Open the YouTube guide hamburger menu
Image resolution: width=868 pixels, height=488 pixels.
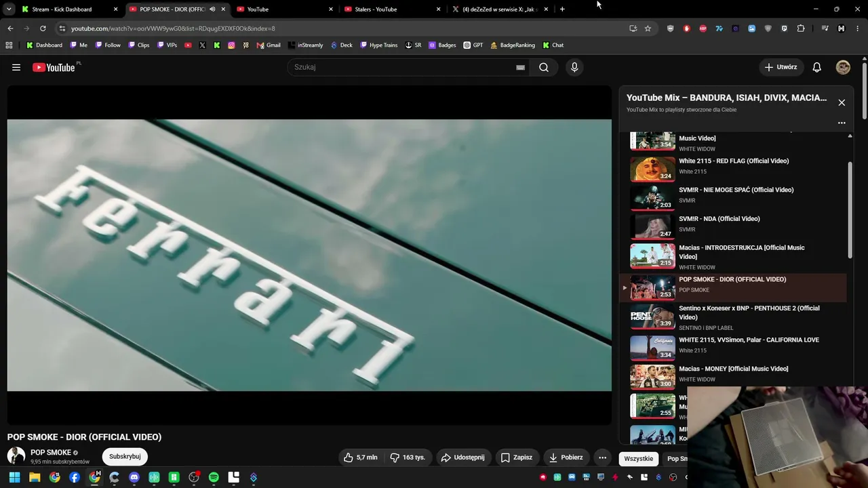[16, 67]
